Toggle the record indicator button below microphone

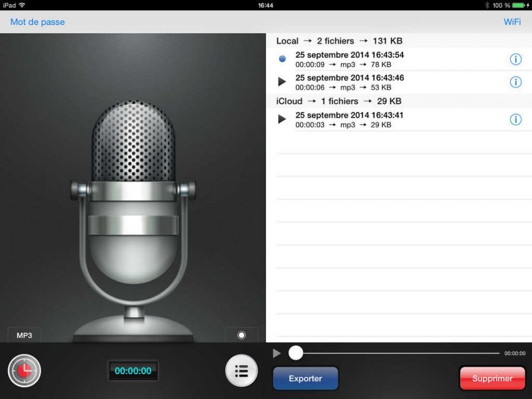point(241,335)
